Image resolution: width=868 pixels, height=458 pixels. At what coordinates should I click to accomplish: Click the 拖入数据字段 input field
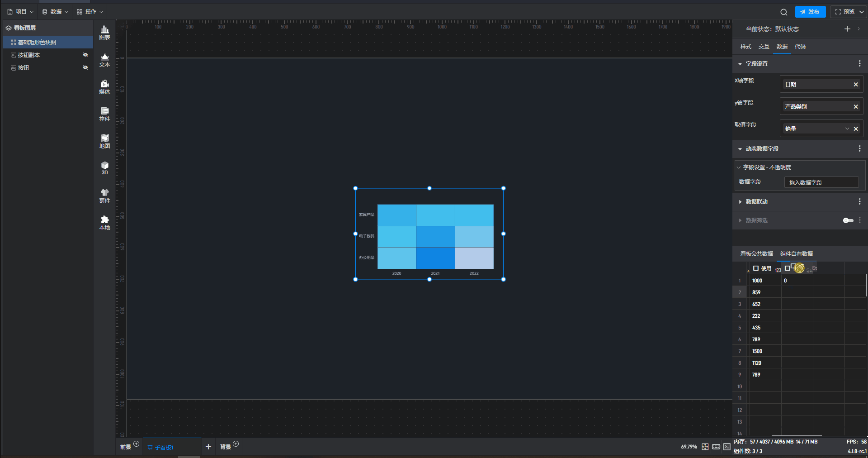(821, 182)
